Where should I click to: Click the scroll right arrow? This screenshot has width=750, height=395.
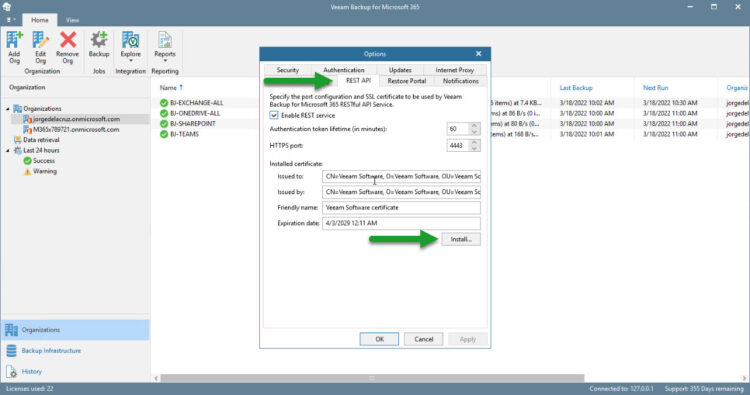[x=745, y=378]
